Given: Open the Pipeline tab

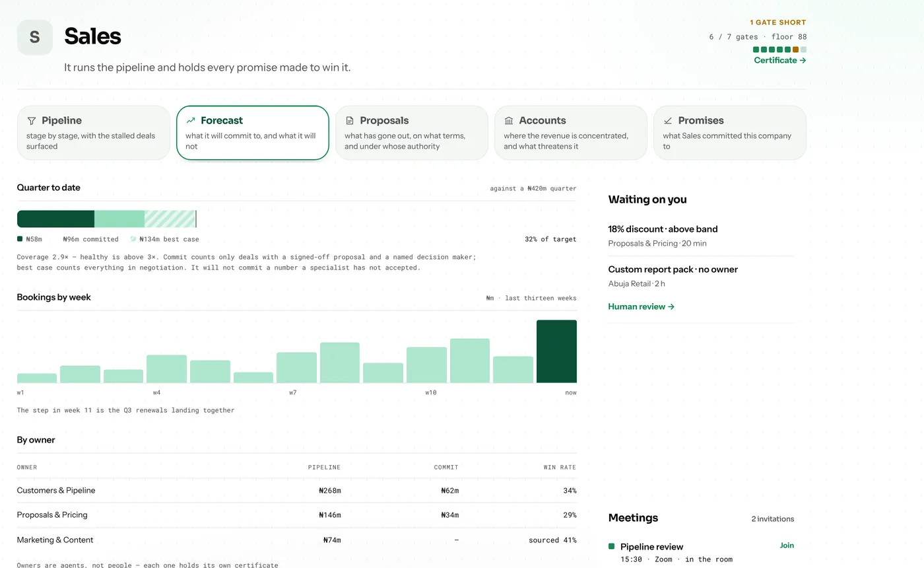Looking at the screenshot, I should click(94, 133).
